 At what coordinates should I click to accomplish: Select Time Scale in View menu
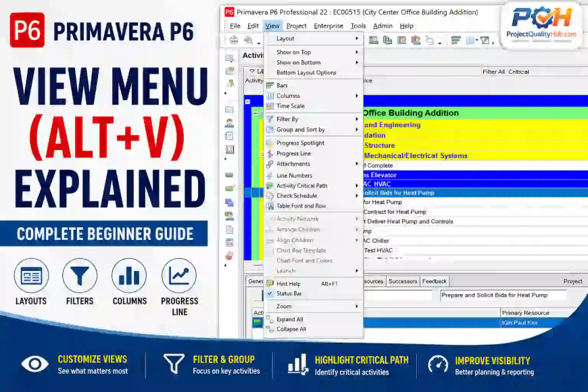(314, 106)
